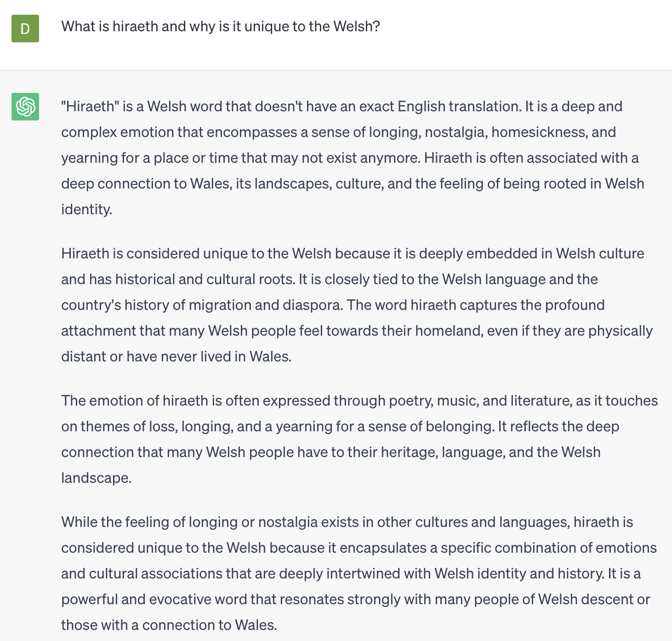Click the word "identity." ending the first paragraph

(x=87, y=210)
